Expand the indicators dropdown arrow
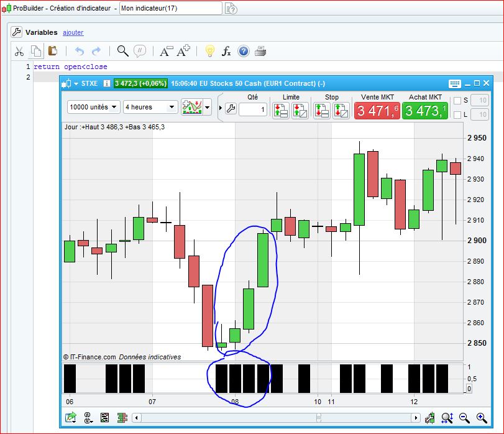Image resolution: width=504 pixels, height=434 pixels. [208, 108]
